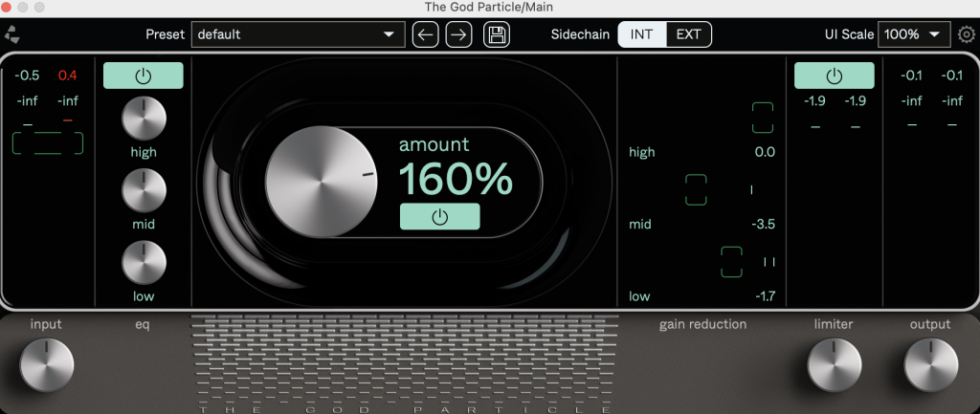This screenshot has height=414, width=980.
Task: Select INT sidechain mode
Action: coord(642,34)
